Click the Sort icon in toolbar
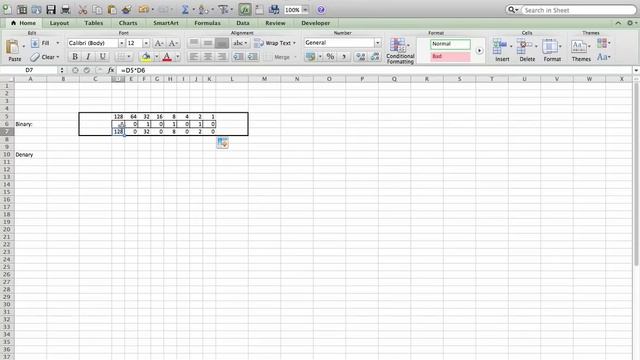Image resolution: width=640 pixels, height=360 pixels. point(203,9)
